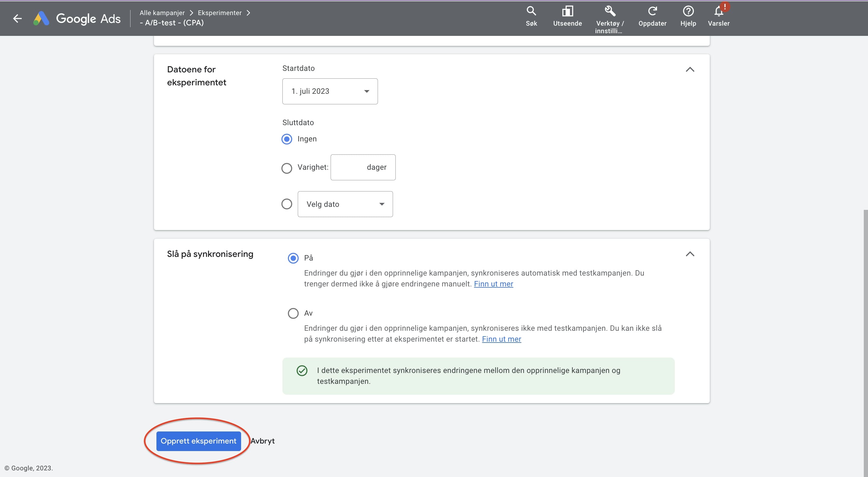Viewport: 868px width, 477px height.
Task: Collapse the Datoene for eksperimentet section
Action: coord(690,69)
